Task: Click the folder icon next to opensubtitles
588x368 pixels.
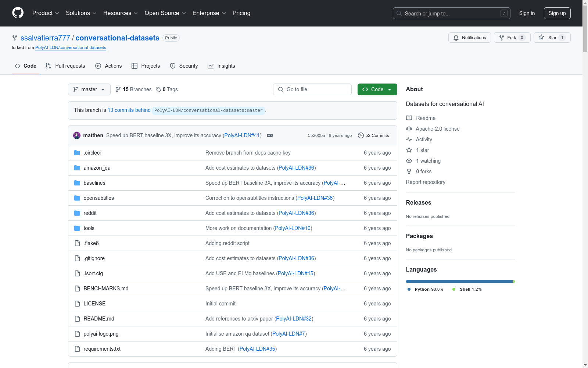Action: pyautogui.click(x=77, y=198)
